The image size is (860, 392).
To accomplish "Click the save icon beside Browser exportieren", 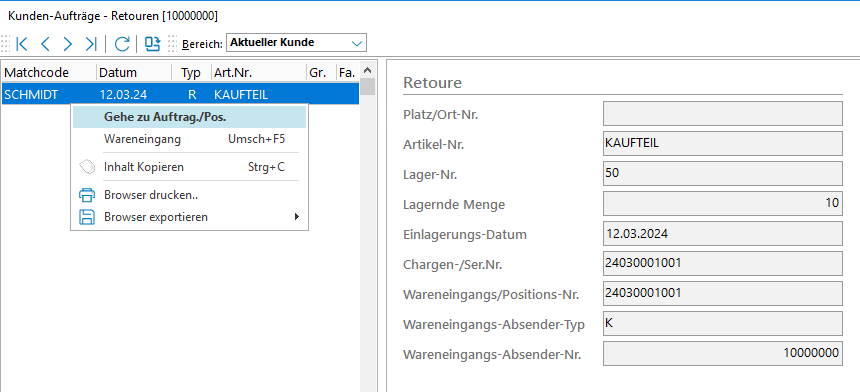I will (x=87, y=217).
